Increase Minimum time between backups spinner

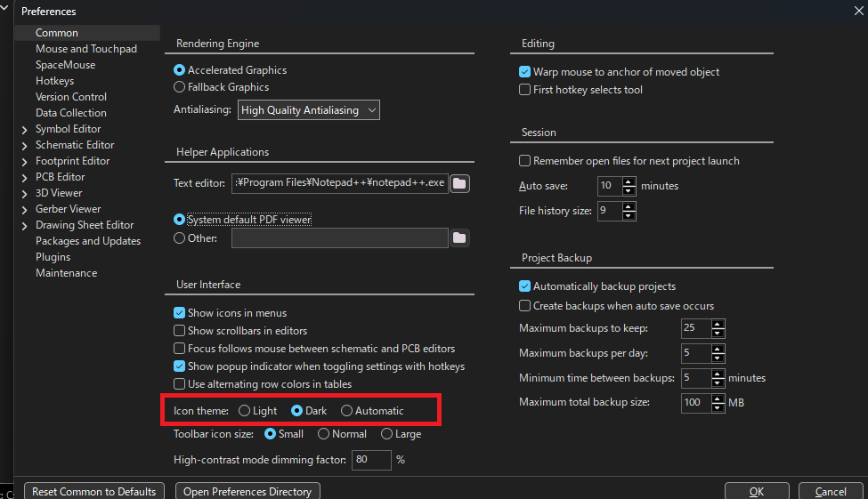click(718, 374)
